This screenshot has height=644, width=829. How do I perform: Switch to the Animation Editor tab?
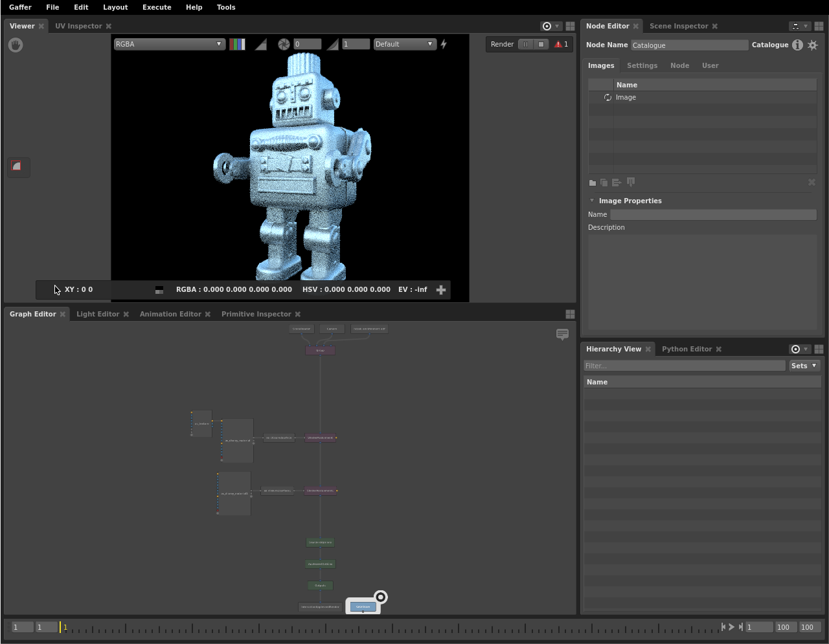(x=170, y=314)
